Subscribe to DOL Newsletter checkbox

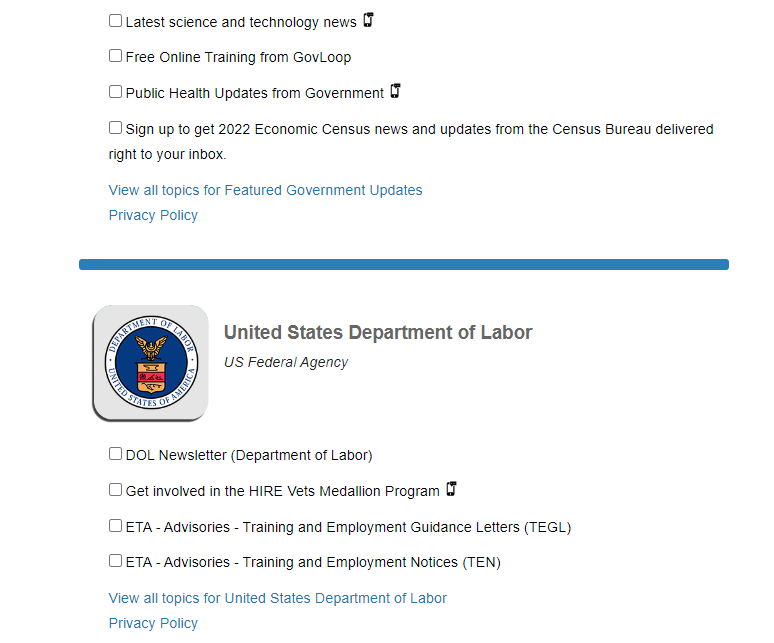[x=116, y=454]
